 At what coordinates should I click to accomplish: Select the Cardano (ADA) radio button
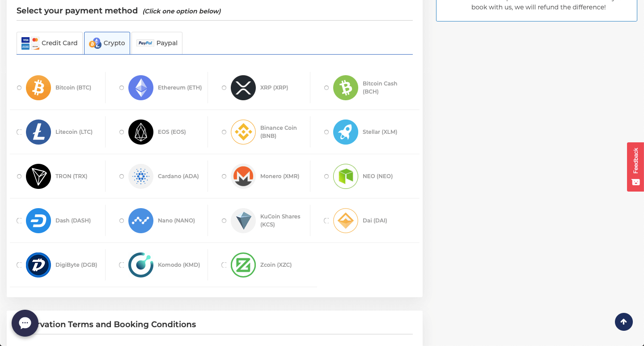click(x=122, y=176)
